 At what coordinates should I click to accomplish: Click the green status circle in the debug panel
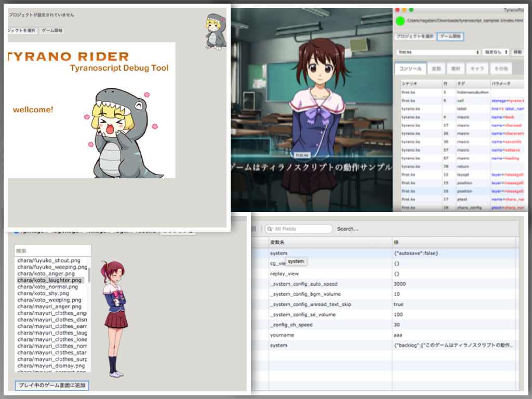[401, 21]
